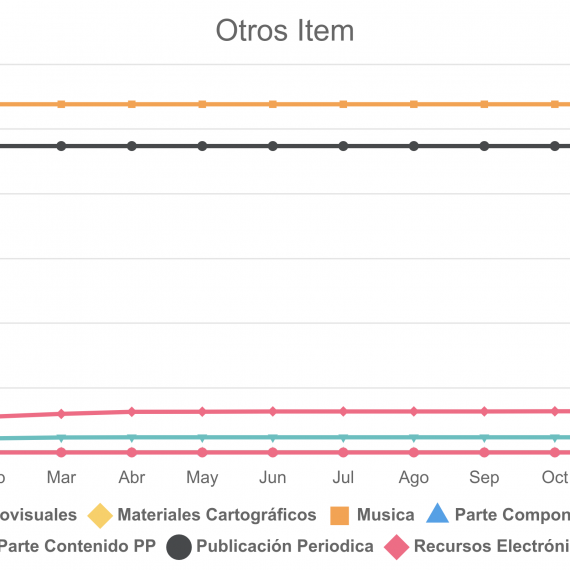Click the Jun axis label
The image size is (570, 570).
[273, 478]
